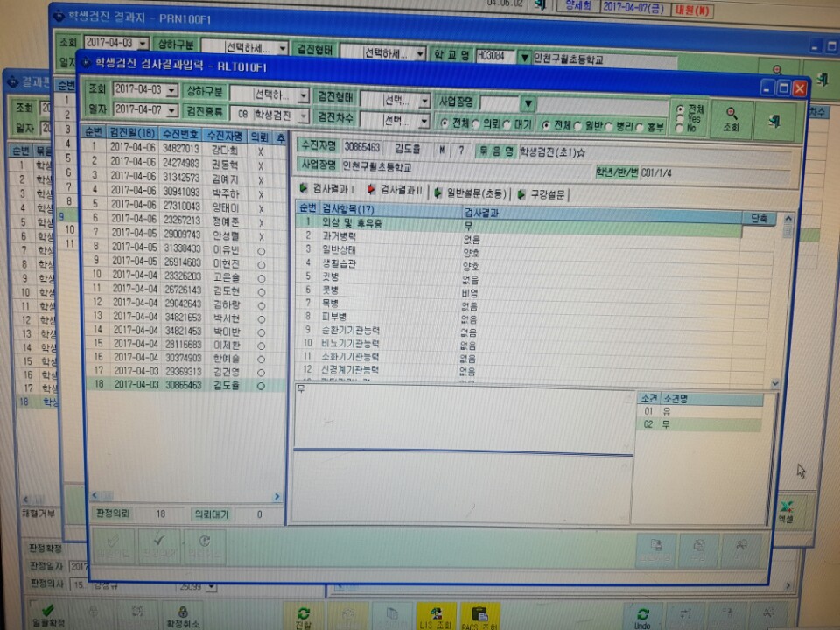Select the Yes radio option

tap(681, 118)
